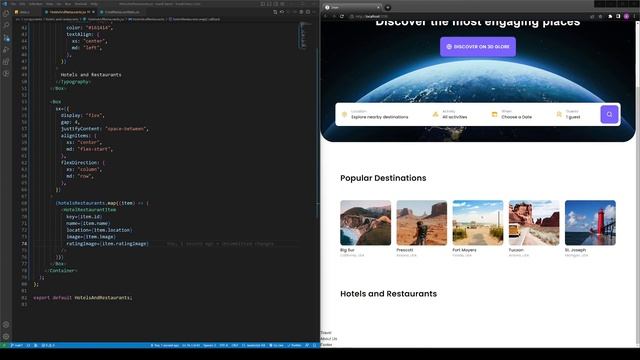Image resolution: width=640 pixels, height=360 pixels.
Task: Go back in the browser
Action: (326, 16)
